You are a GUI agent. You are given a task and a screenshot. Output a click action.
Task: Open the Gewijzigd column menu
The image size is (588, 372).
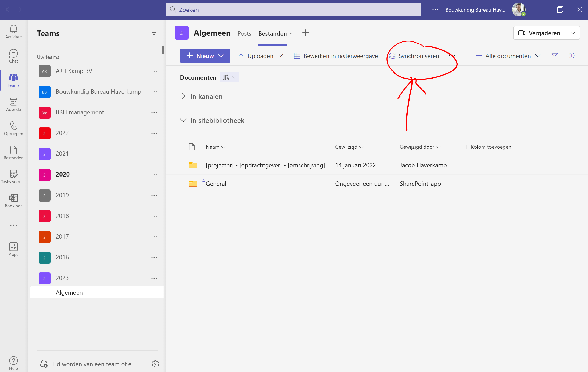coord(349,147)
